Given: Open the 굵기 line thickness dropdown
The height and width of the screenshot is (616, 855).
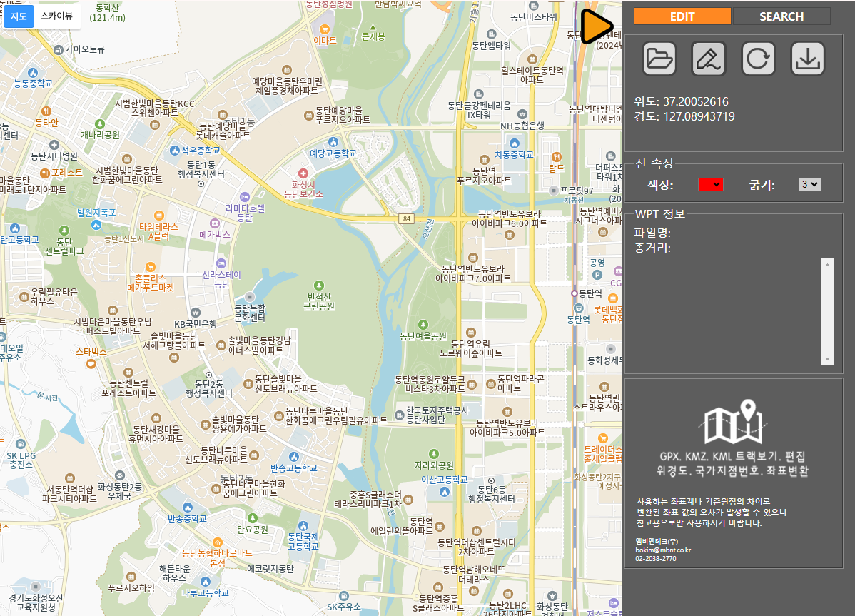Looking at the screenshot, I should click(x=809, y=184).
